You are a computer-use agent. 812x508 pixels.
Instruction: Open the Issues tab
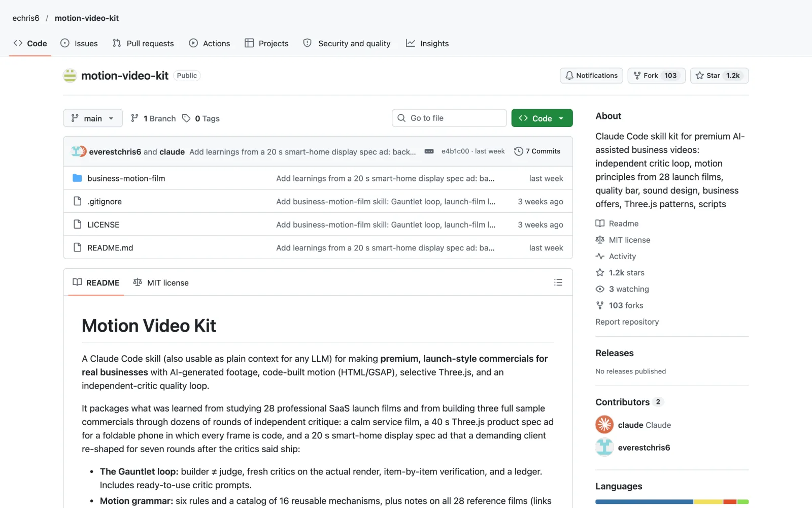click(79, 43)
